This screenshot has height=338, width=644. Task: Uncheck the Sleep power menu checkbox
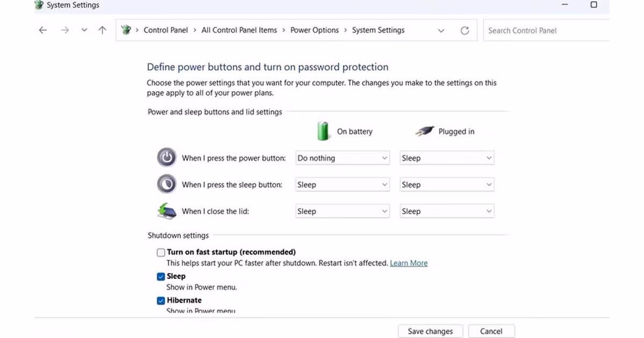coord(161,277)
